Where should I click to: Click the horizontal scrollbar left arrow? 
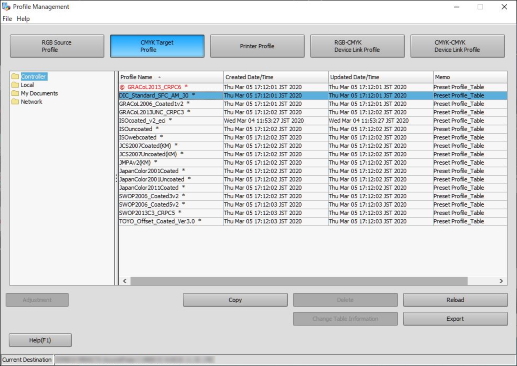point(125,281)
